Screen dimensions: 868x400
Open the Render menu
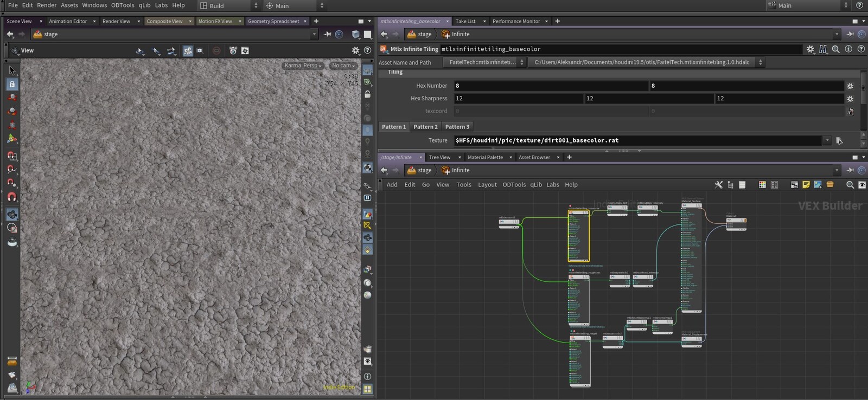[47, 5]
